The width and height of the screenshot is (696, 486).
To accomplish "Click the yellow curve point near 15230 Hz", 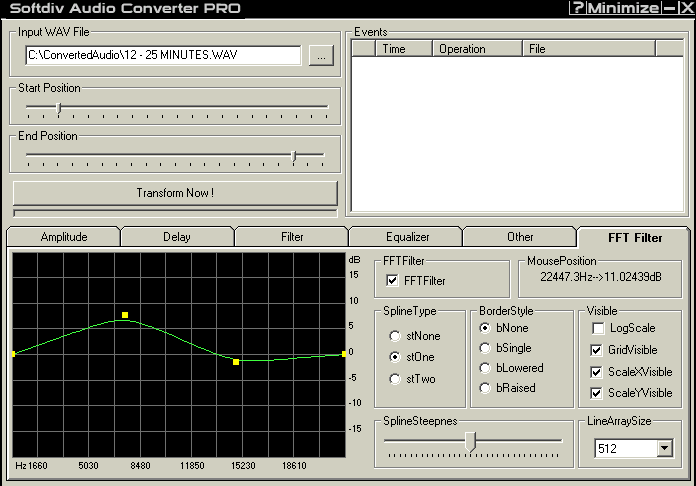I will (236, 362).
